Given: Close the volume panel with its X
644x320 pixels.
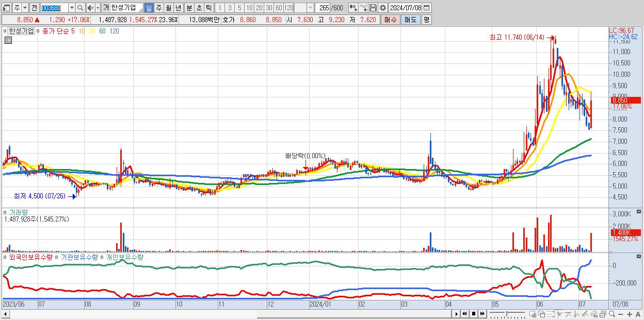Looking at the screenshot, I should 639,212.
